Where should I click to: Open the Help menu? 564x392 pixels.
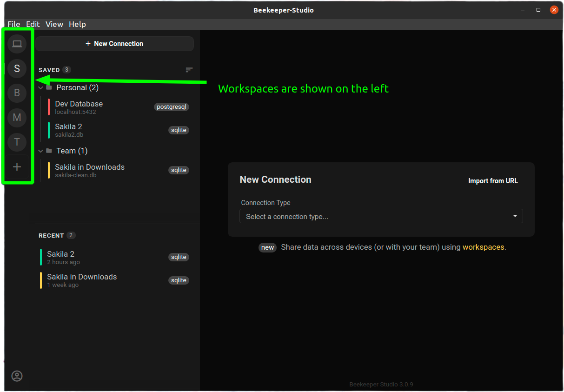pyautogui.click(x=77, y=24)
